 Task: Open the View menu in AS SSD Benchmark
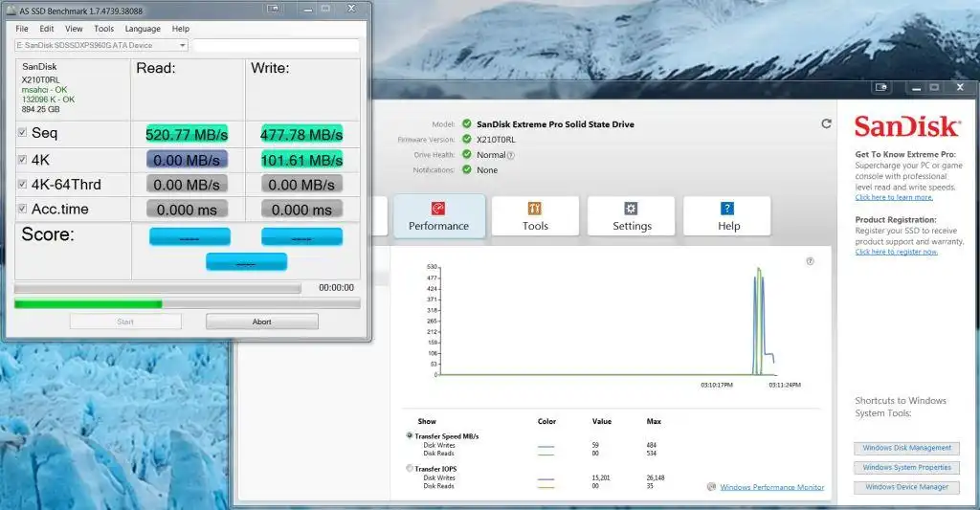point(74,29)
